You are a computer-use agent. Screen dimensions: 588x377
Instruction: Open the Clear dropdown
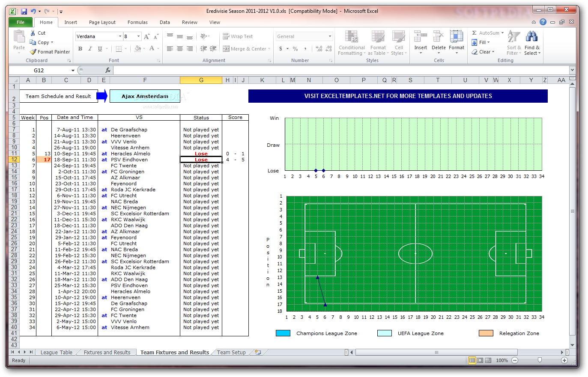483,52
